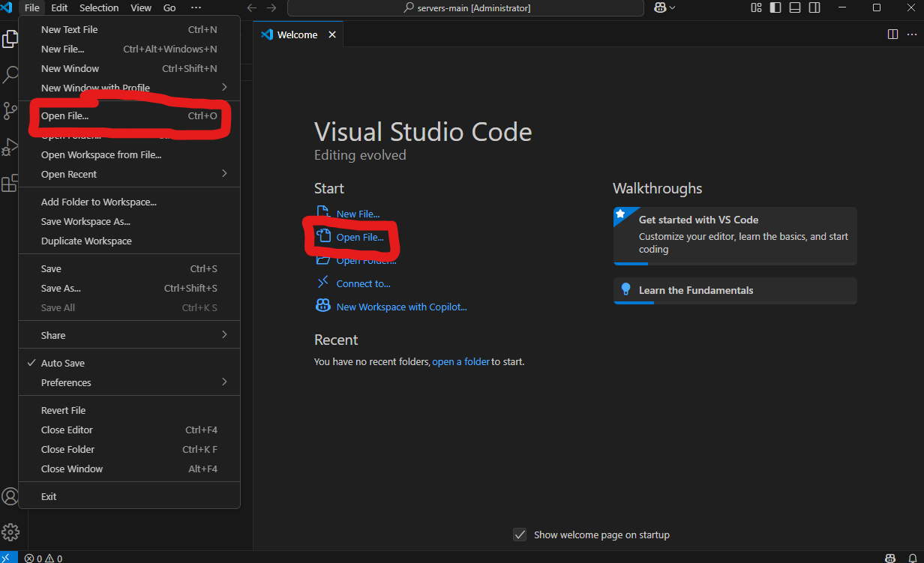
Task: Select Save in the File menu
Action: pyautogui.click(x=129, y=268)
